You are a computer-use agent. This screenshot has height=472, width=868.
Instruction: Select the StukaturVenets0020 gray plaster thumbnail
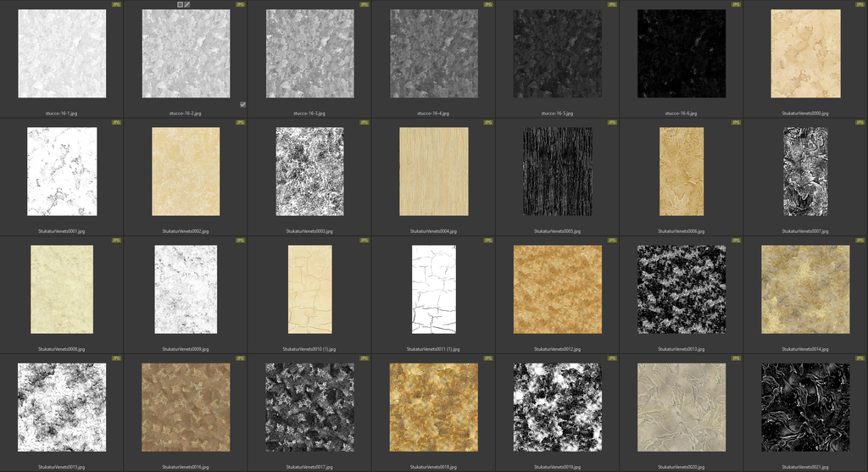(682, 407)
